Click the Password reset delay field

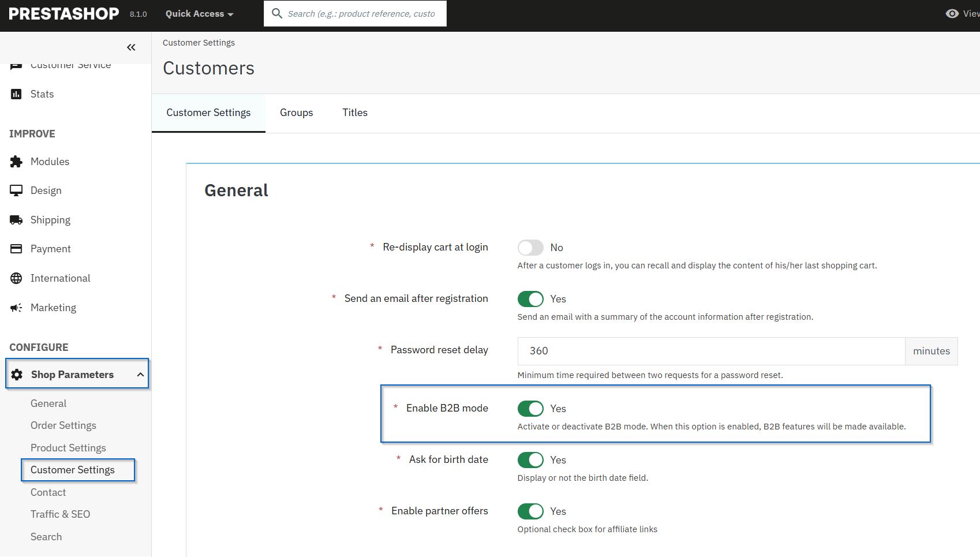tap(711, 351)
